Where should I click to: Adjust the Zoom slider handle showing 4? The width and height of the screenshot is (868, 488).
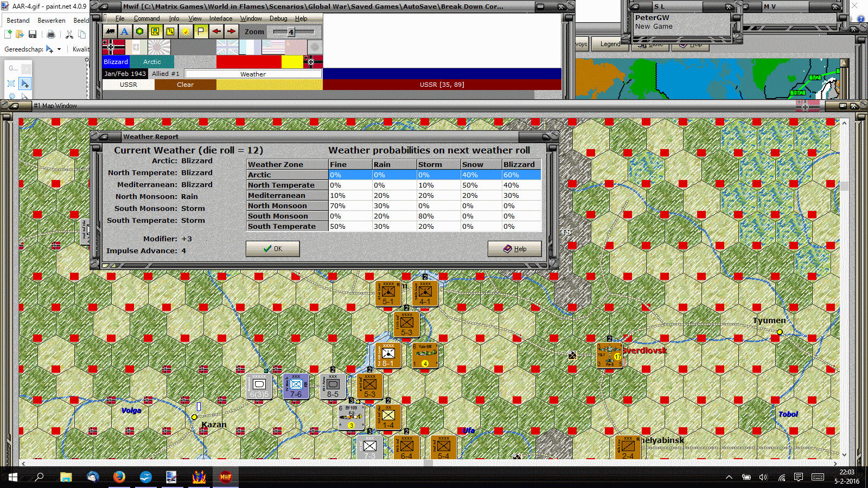291,32
